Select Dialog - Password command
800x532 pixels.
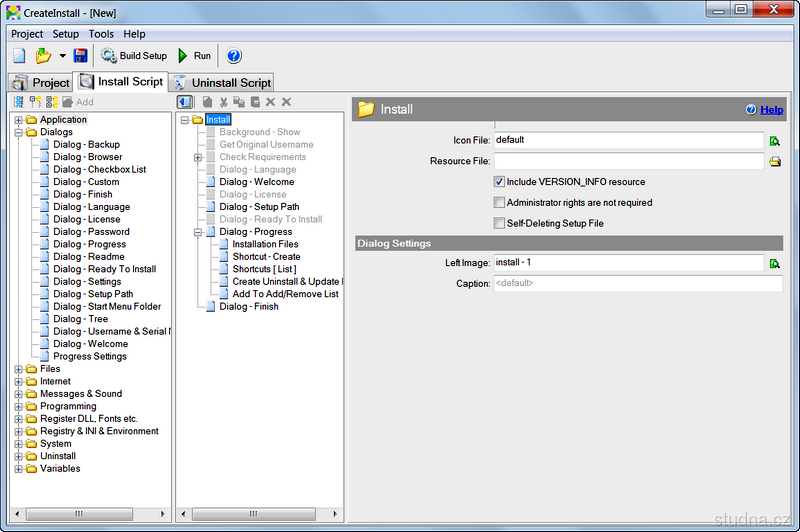click(x=91, y=232)
